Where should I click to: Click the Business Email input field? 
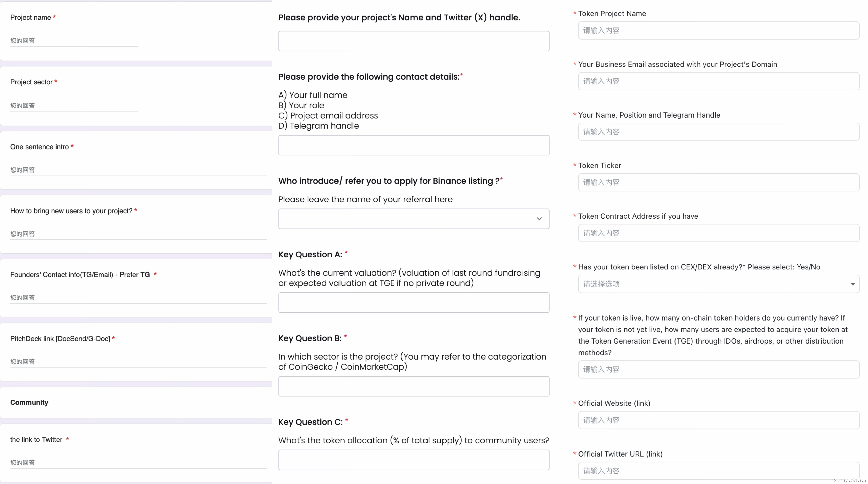coord(718,81)
